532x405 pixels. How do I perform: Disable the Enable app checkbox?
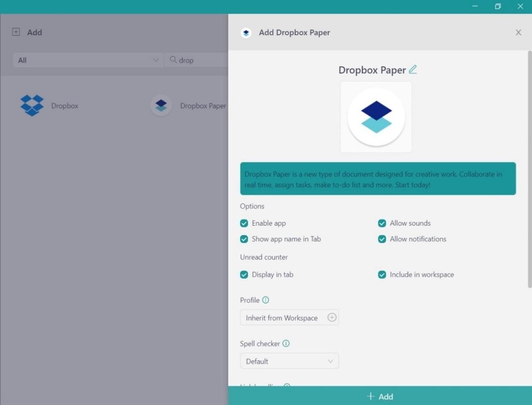[244, 223]
